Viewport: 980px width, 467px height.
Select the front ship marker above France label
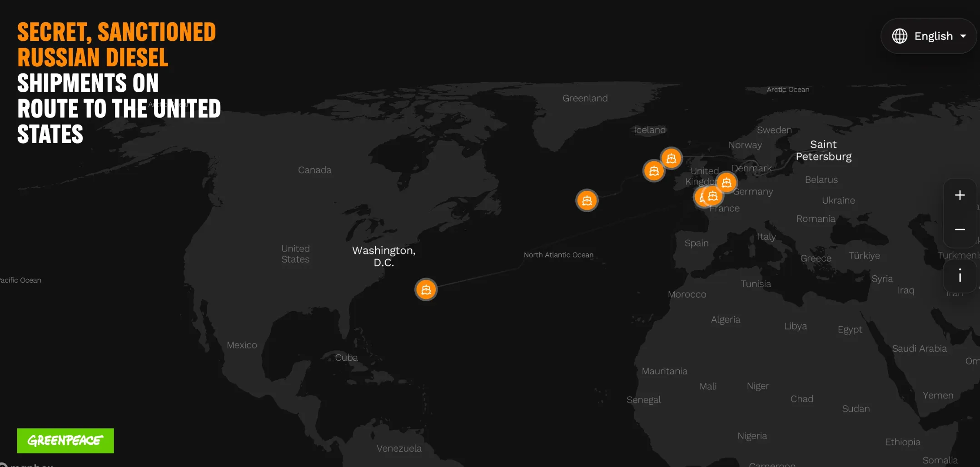pyautogui.click(x=712, y=196)
